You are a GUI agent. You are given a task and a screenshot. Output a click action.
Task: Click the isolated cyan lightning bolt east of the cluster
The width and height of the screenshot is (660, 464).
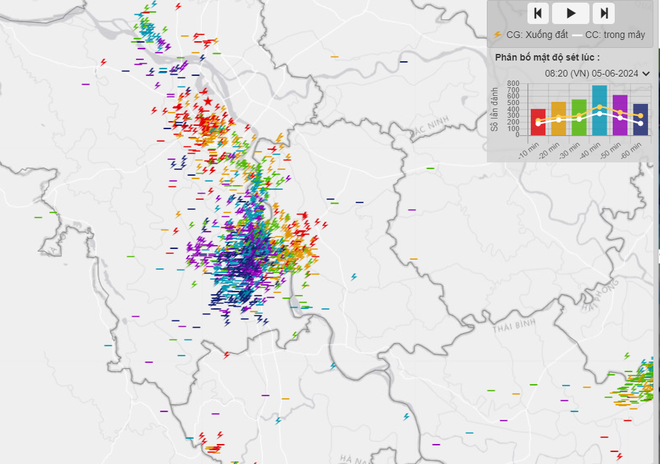click(x=354, y=276)
